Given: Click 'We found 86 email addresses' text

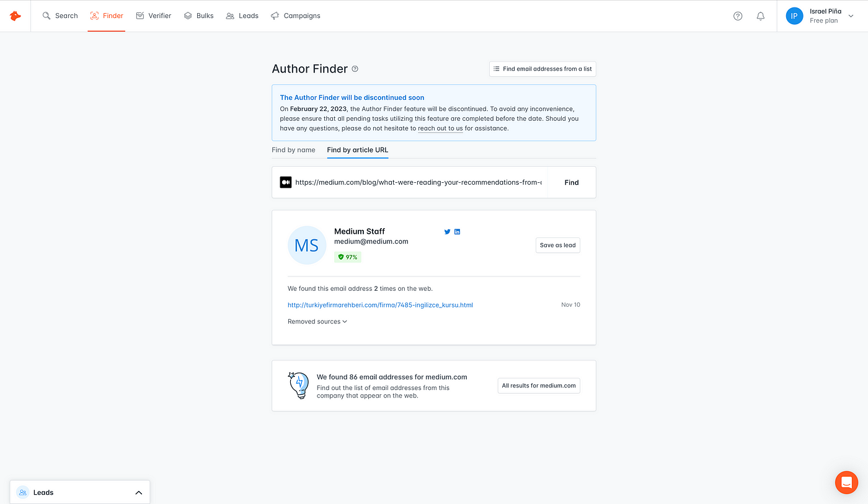Looking at the screenshot, I should click(392, 377).
